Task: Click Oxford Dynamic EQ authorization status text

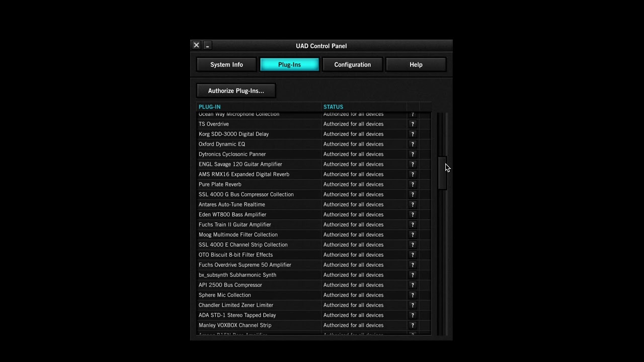Action: click(353, 144)
